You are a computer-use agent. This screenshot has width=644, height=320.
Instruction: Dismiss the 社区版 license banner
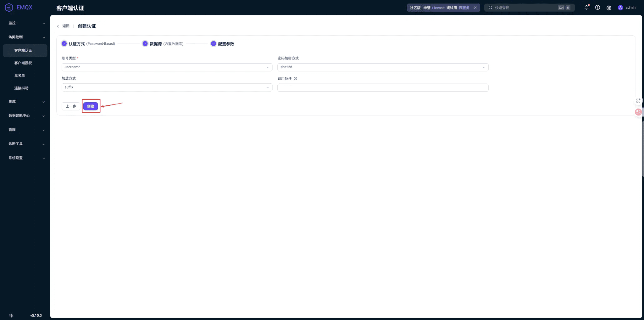[475, 8]
